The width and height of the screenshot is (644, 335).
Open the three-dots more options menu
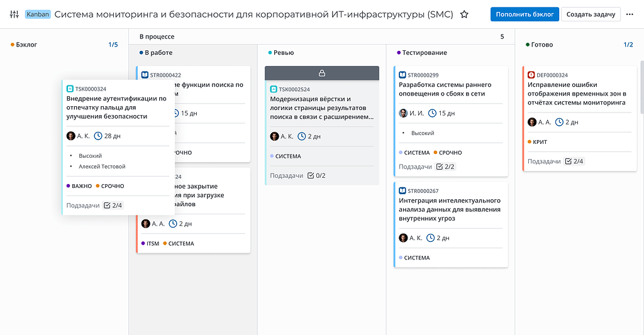(x=630, y=14)
